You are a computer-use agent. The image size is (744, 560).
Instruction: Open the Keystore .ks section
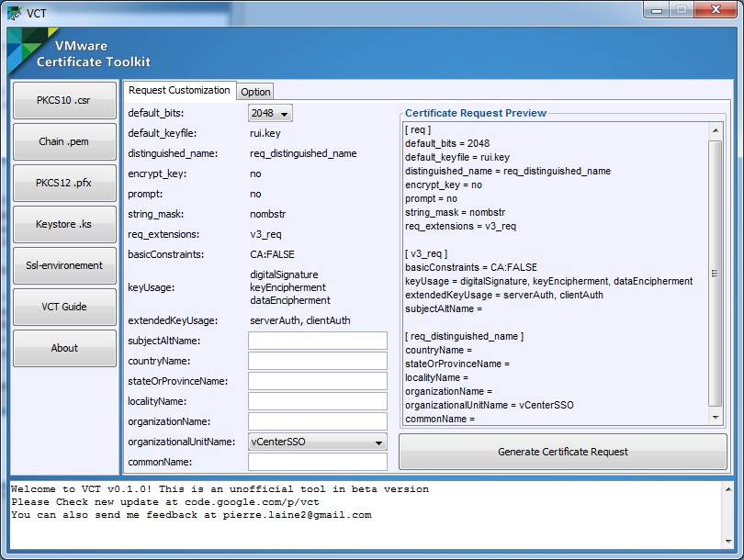pyautogui.click(x=64, y=224)
